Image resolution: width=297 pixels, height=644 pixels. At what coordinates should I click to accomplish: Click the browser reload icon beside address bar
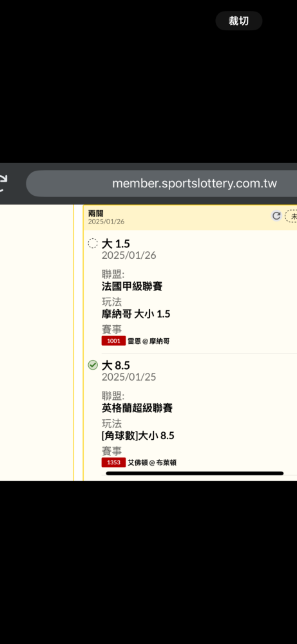tap(3, 183)
